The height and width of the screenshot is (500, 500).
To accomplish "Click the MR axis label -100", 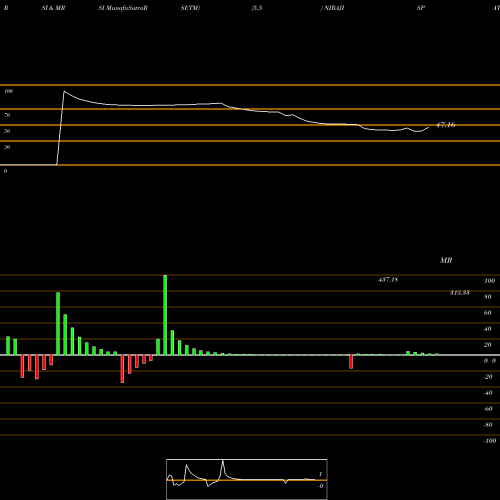I will click(x=490, y=441).
